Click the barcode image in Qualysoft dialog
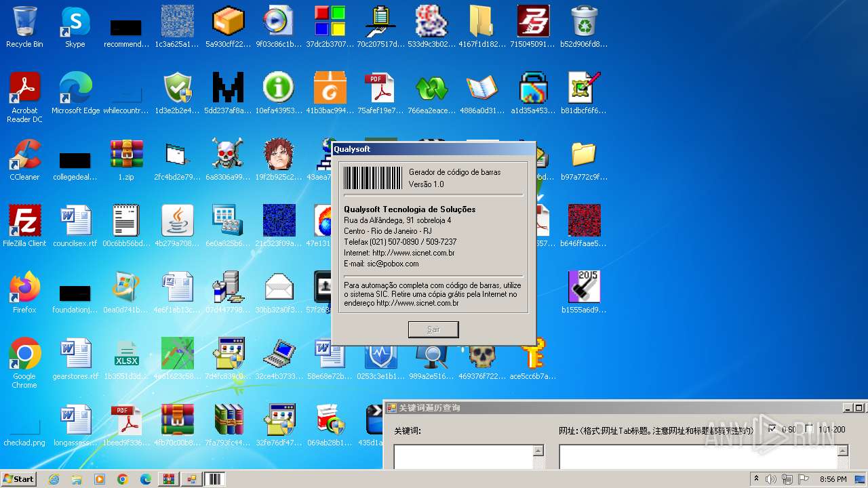This screenshot has height=488, width=868. pos(373,178)
